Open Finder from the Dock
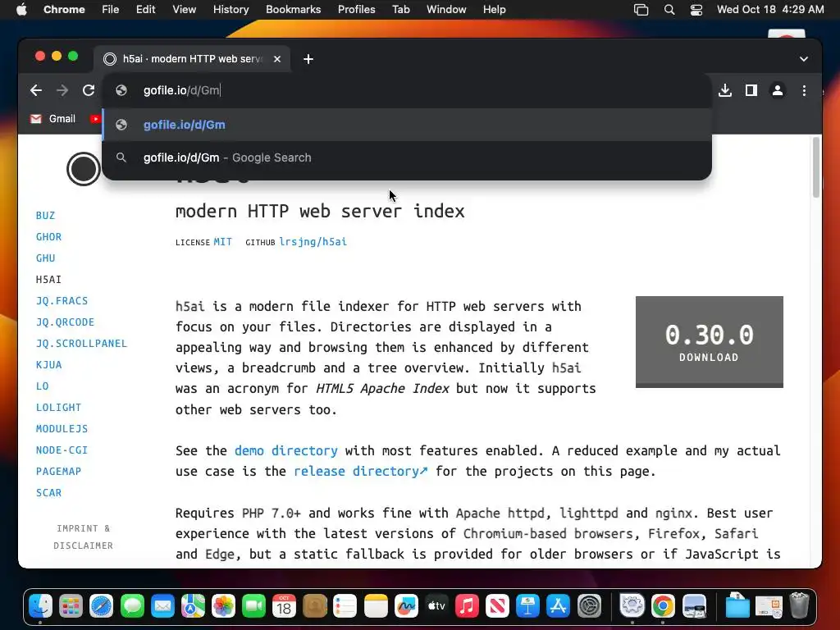The width and height of the screenshot is (840, 630). pos(41,606)
